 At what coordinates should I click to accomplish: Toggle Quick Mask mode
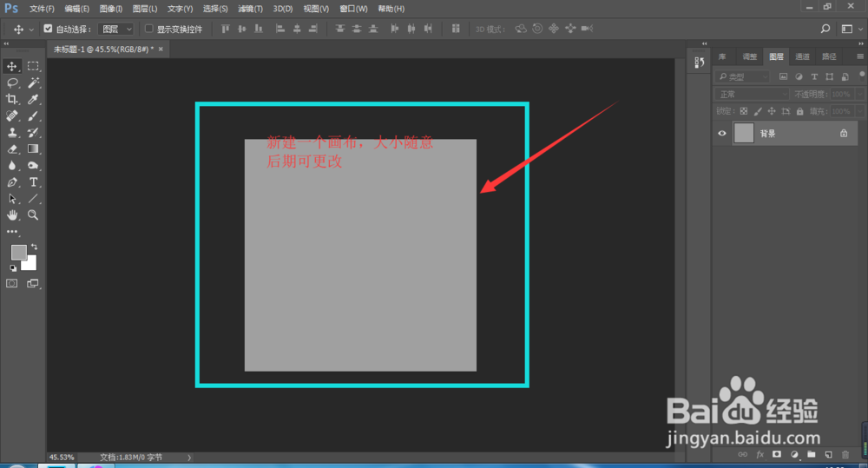tap(11, 284)
